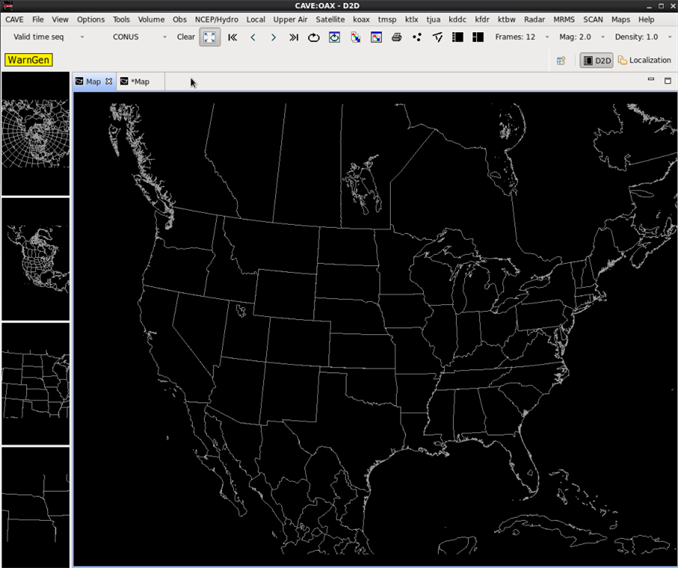Open the kfdr menu

point(482,19)
